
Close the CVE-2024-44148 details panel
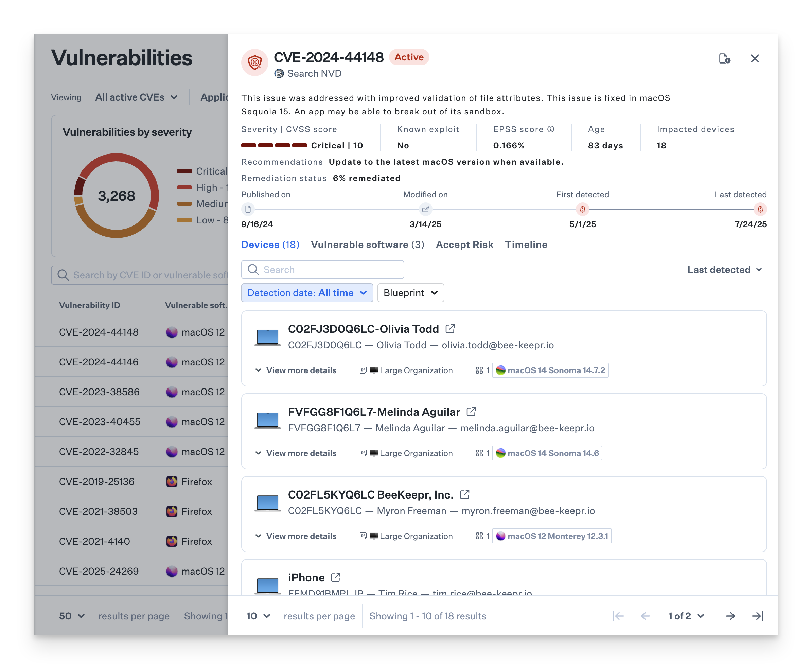pyautogui.click(x=755, y=58)
